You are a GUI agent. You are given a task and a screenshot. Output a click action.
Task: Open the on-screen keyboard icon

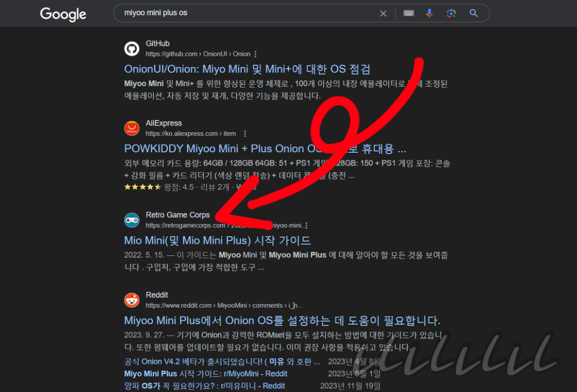tap(409, 13)
